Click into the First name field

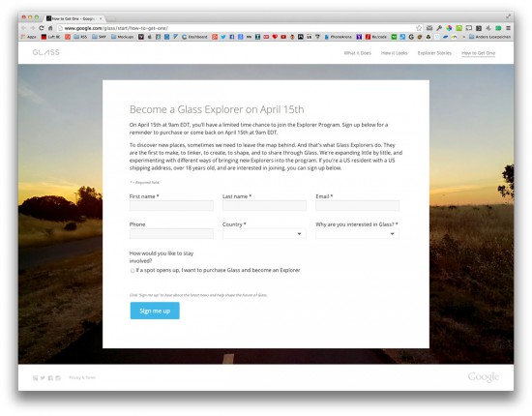point(171,206)
